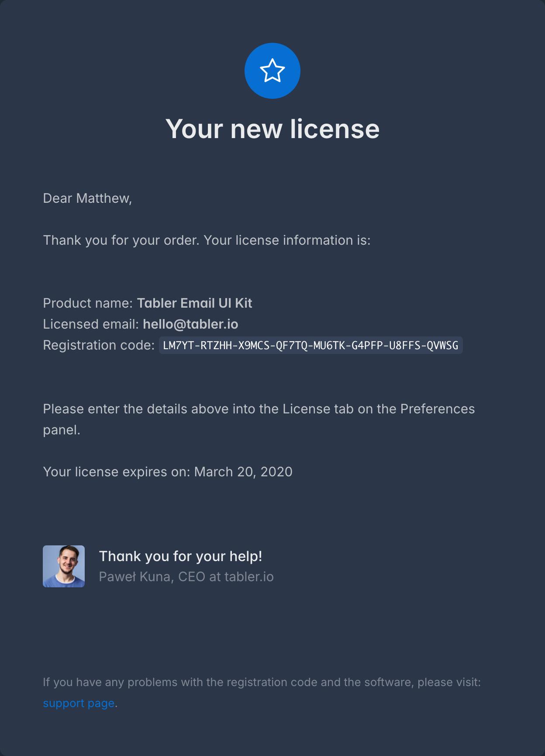545x756 pixels.
Task: Select the bold "Tabler Email UI Kit" text
Action: [x=194, y=303]
